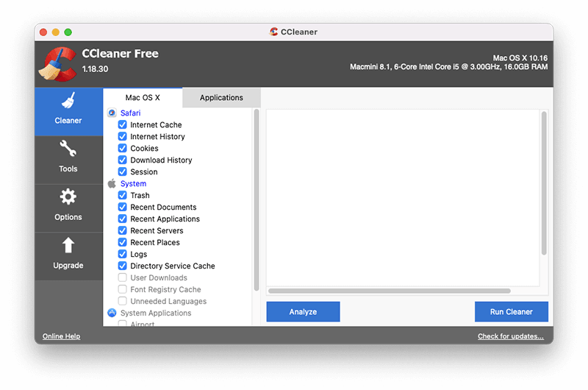
Task: Uncheck Internet History checkbox
Action: 122,136
